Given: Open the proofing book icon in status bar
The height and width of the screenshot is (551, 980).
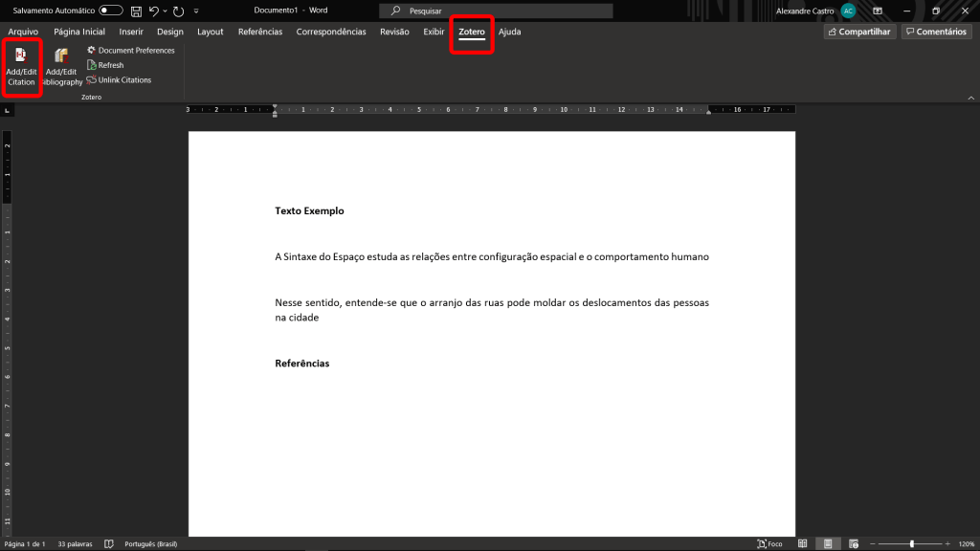Looking at the screenshot, I should (x=109, y=543).
